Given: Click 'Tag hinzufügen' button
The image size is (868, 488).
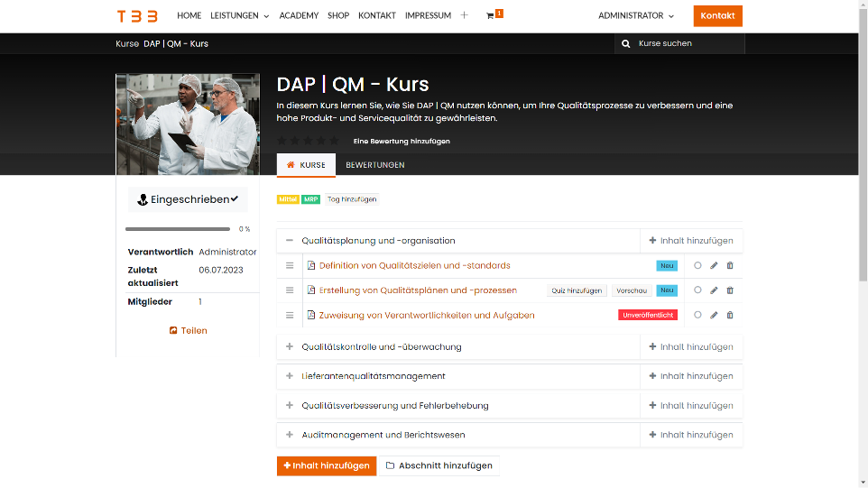Looking at the screenshot, I should coord(352,199).
